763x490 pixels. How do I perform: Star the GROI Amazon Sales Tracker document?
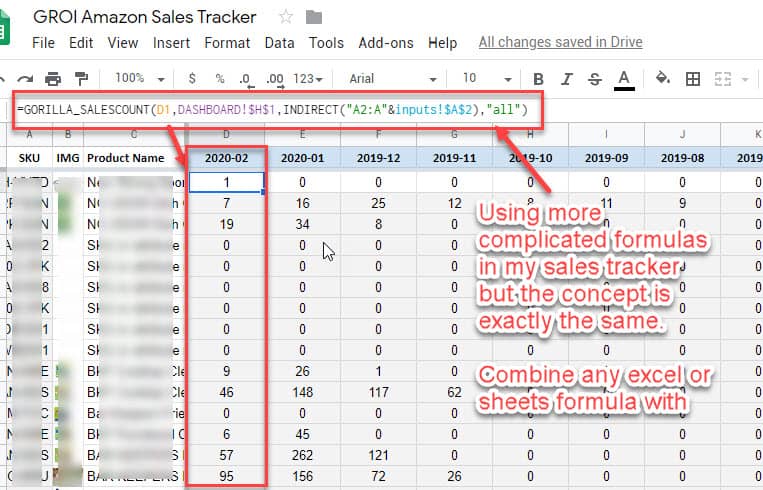(x=286, y=17)
